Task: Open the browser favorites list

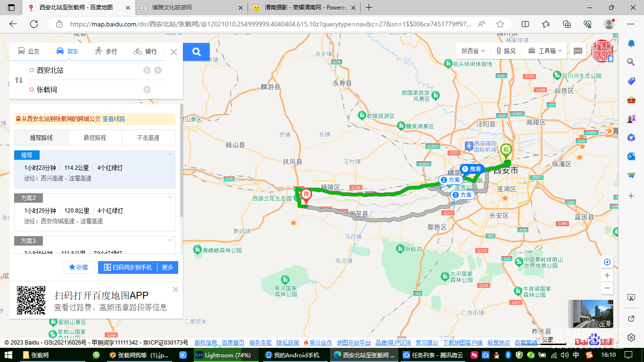Action: coord(546,24)
